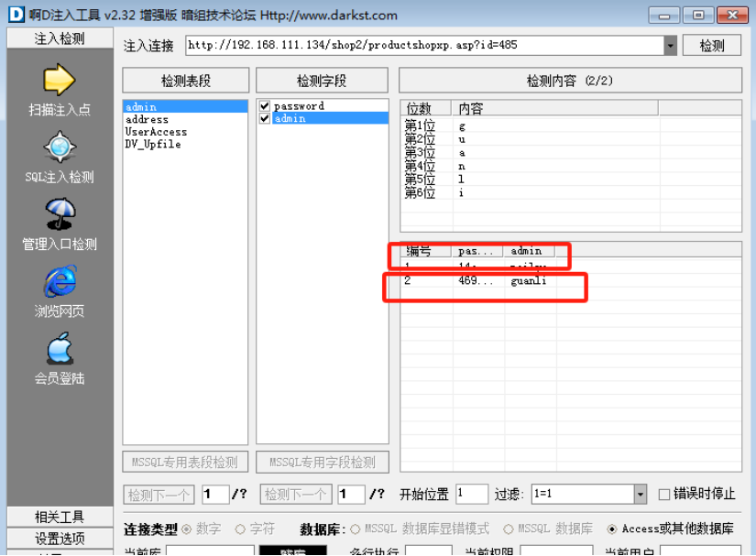
Task: Click the 内容 column header
Action: (x=555, y=108)
